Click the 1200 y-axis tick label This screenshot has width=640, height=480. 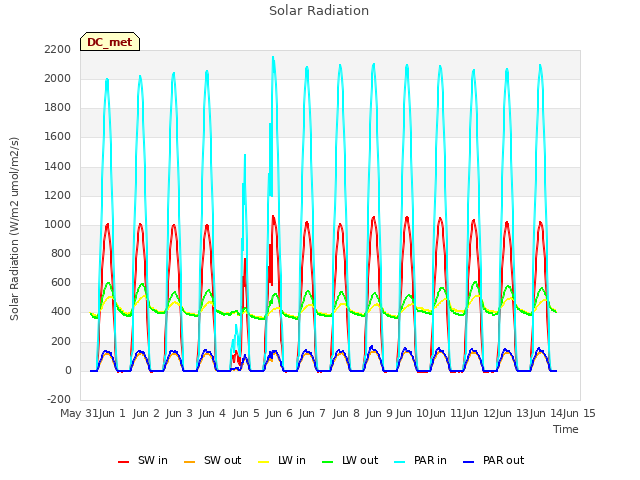pyautogui.click(x=58, y=195)
